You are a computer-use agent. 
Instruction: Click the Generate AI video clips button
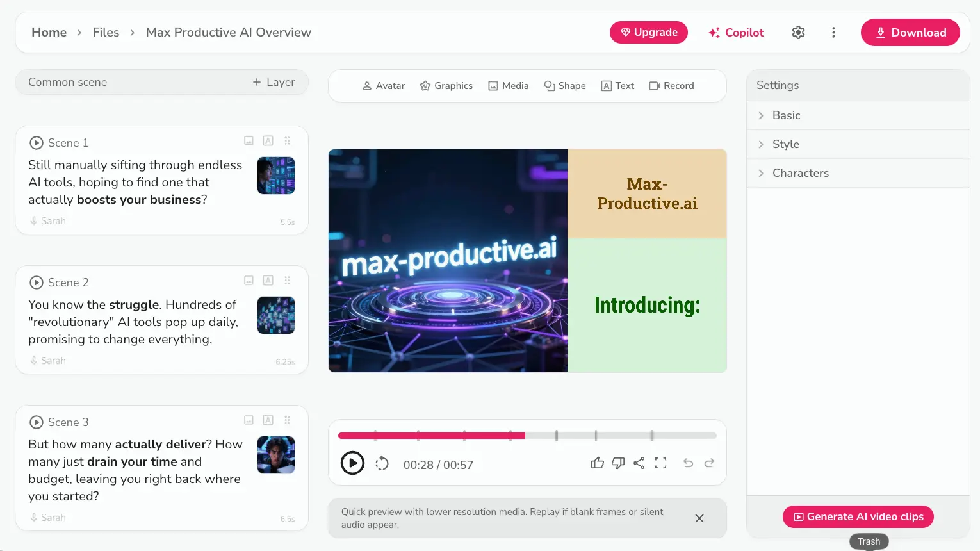(858, 516)
